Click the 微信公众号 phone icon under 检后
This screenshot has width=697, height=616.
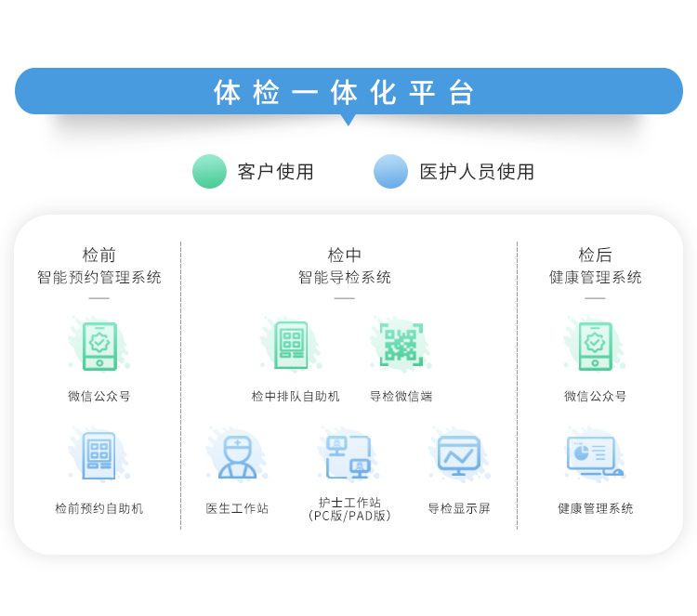(595, 346)
